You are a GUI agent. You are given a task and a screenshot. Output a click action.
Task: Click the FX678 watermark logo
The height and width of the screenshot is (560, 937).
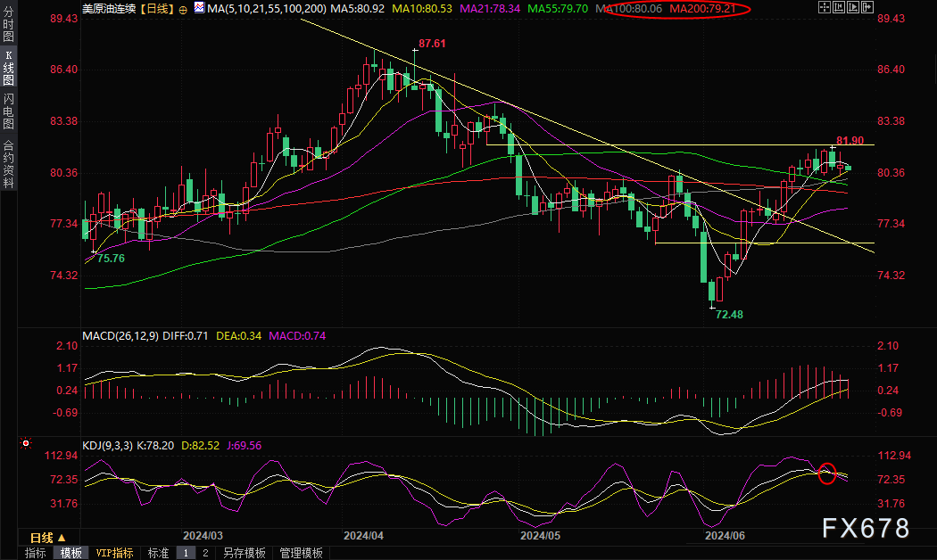tap(865, 528)
